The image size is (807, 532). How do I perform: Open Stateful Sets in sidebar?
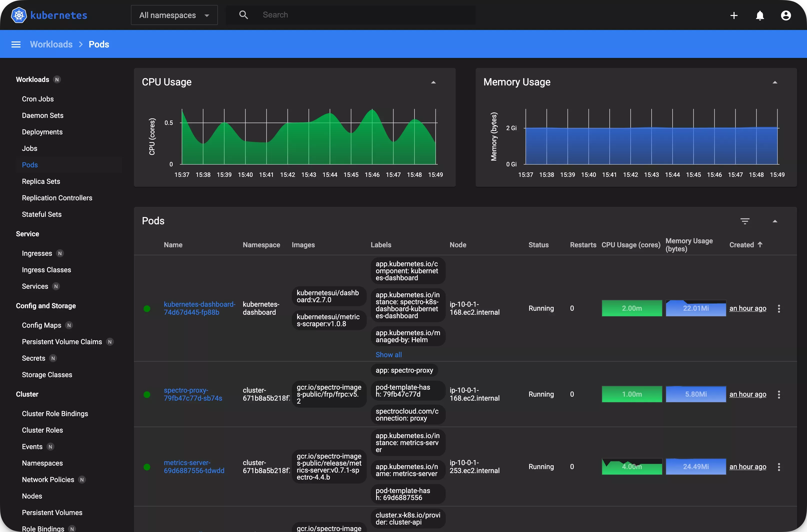pyautogui.click(x=42, y=215)
